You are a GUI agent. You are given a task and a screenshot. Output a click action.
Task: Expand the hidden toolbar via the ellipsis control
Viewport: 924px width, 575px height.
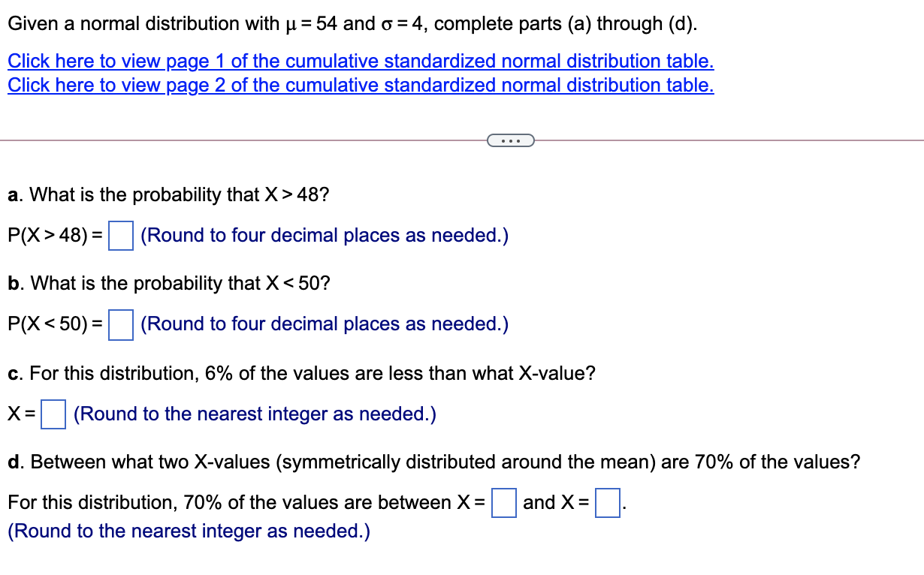512,140
